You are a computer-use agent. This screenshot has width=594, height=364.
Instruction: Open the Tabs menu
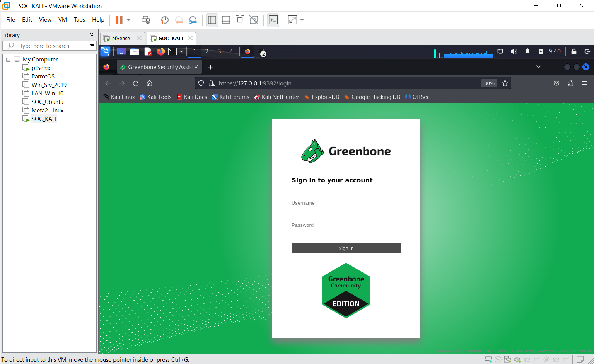[x=79, y=20]
